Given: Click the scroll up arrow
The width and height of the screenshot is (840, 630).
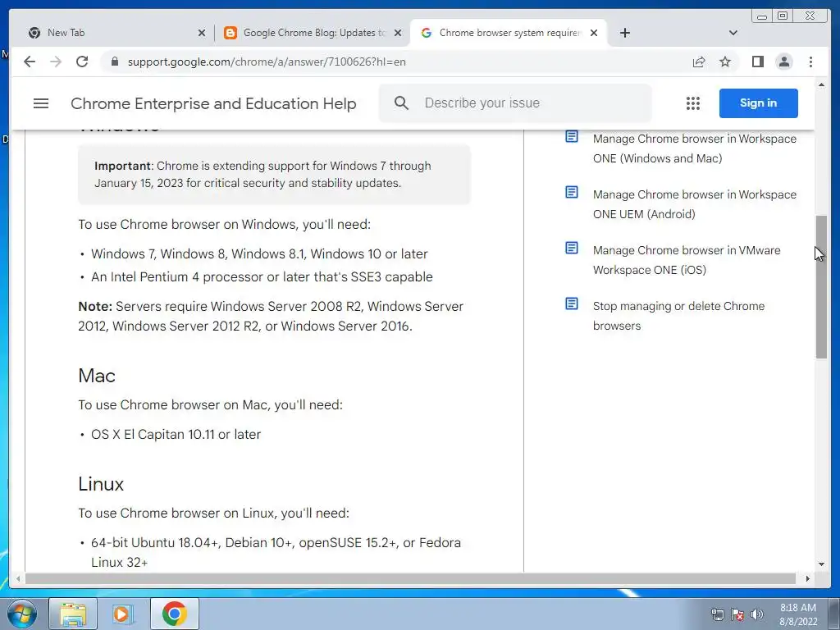Looking at the screenshot, I should click(x=821, y=84).
